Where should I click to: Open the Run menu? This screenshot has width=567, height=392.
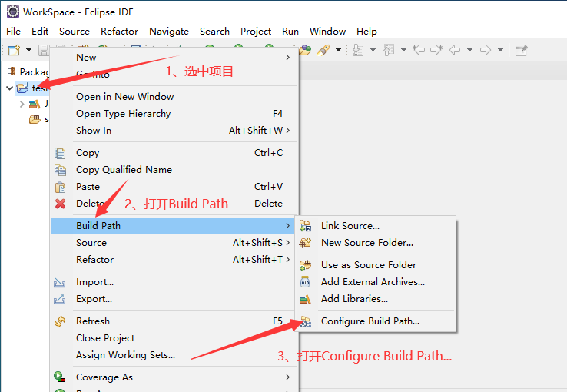[x=290, y=32]
